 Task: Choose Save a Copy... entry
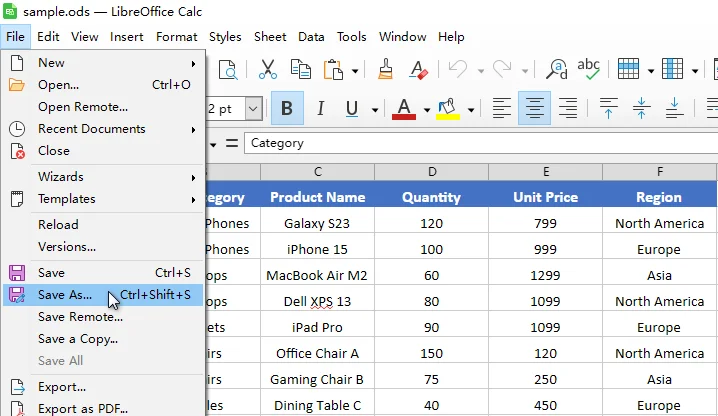(103, 339)
